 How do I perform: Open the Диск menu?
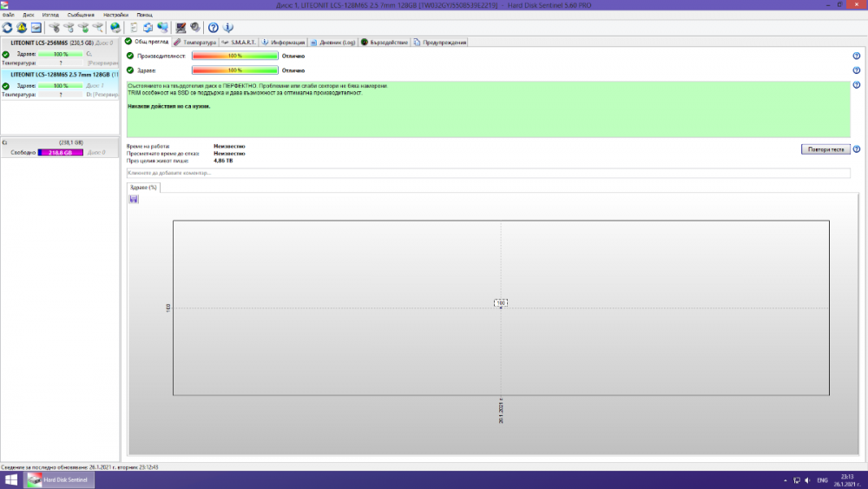pyautogui.click(x=29, y=15)
